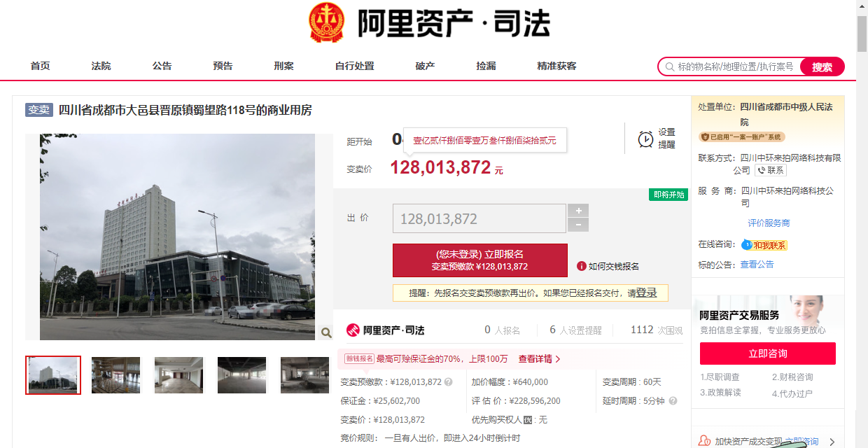The height and width of the screenshot is (448, 868).
Task: Decrease bid with the minus button
Action: (x=577, y=225)
